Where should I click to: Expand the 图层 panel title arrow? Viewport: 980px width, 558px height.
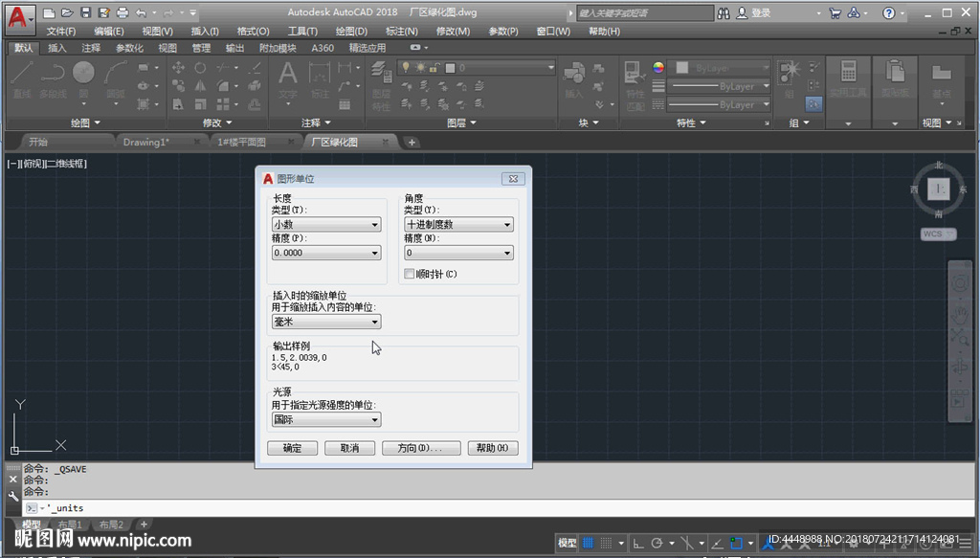(473, 123)
